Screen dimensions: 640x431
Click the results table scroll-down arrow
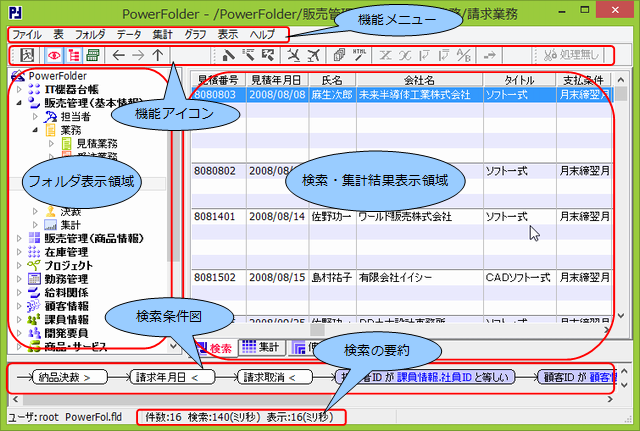coord(621,315)
